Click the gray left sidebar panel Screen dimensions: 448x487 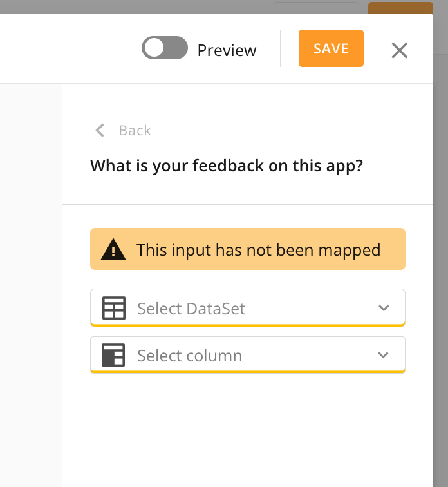point(31,283)
